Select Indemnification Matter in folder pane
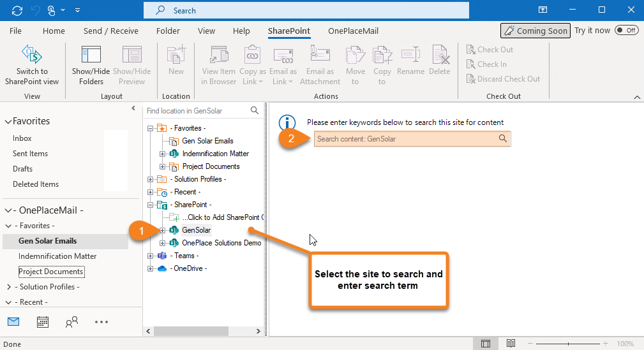Image resolution: width=644 pixels, height=350 pixels. coord(57,256)
